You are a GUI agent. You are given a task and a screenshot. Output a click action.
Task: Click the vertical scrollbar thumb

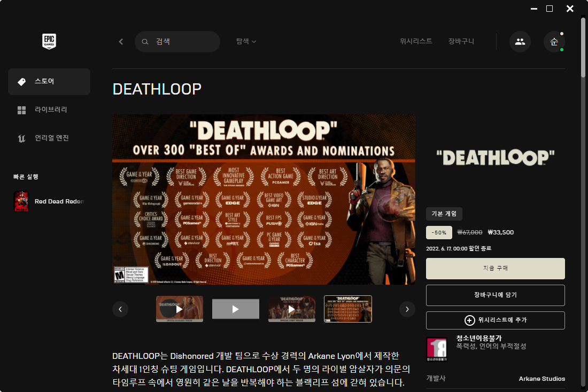click(583, 47)
